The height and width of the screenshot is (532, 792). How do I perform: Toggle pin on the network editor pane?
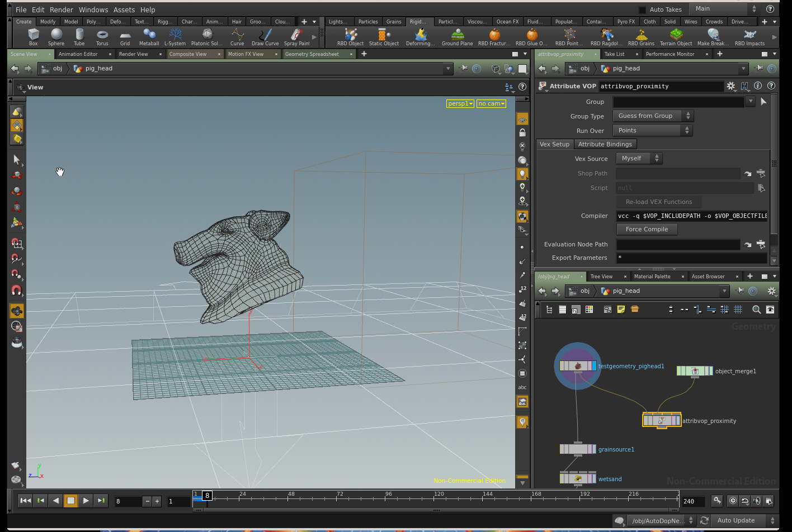(740, 291)
